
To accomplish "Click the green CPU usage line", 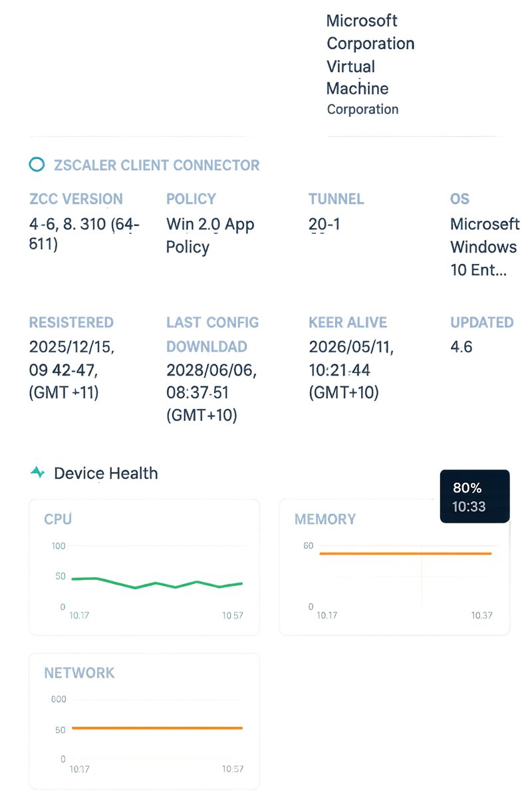I will 157,583.
